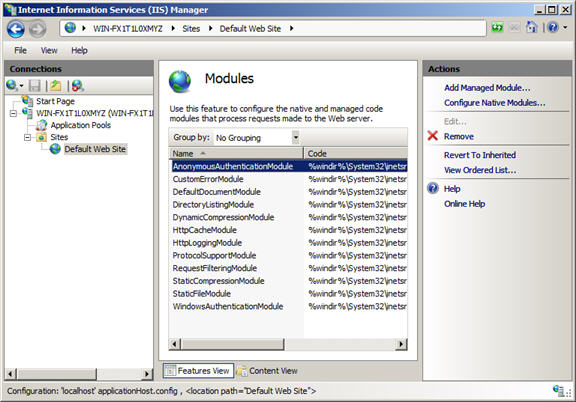Click the module list horizontal scrollbar right arrow
This screenshot has height=402, width=576.
pyautogui.click(x=401, y=344)
